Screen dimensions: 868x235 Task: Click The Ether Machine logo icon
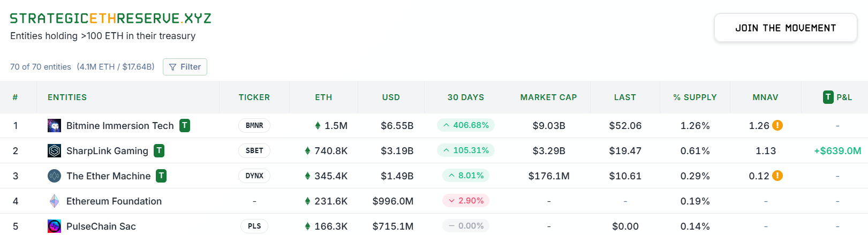(54, 176)
